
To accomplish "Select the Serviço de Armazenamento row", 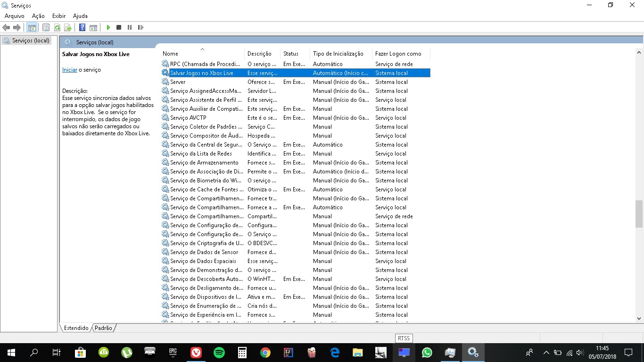I will (296, 163).
